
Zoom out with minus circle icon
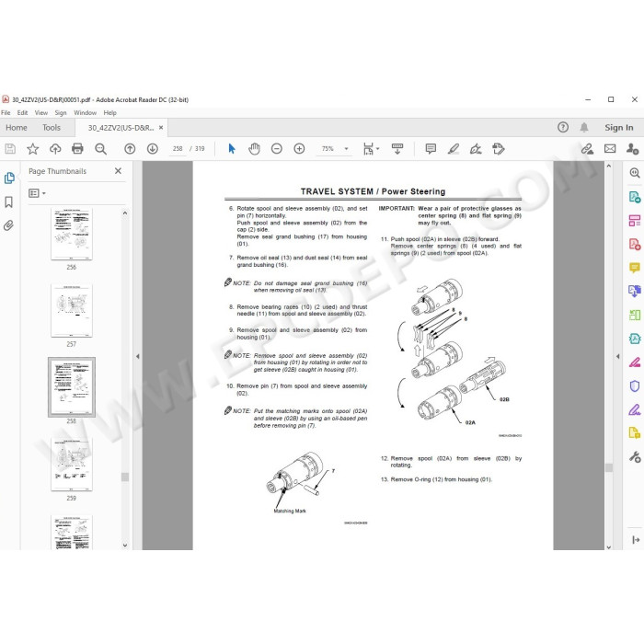tap(277, 149)
